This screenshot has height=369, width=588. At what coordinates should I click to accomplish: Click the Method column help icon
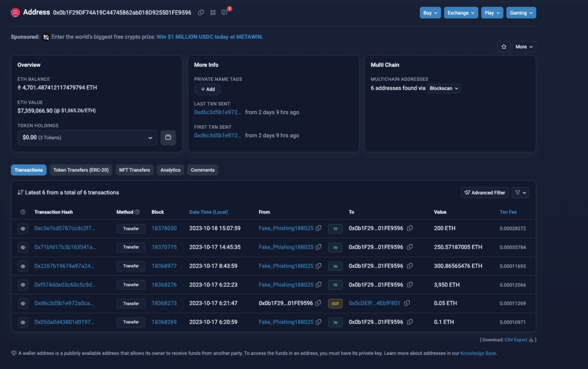click(x=137, y=212)
